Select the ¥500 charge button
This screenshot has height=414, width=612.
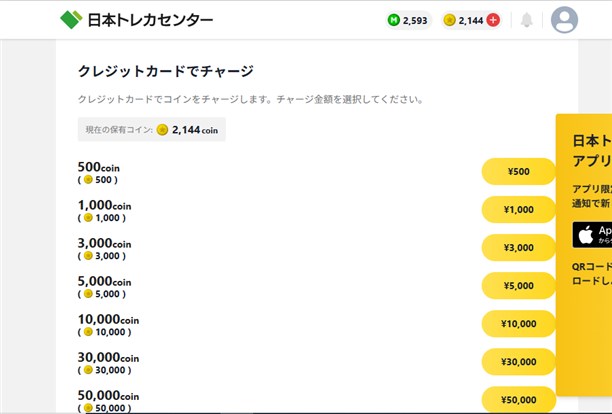(x=518, y=171)
